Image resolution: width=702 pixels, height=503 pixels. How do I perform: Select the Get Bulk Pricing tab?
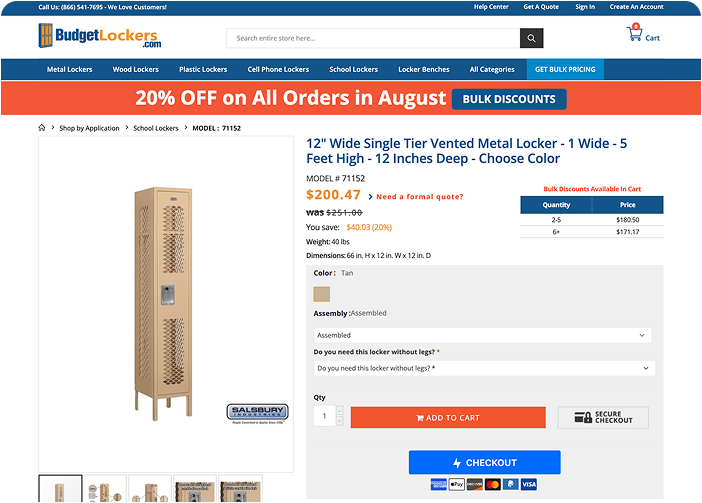(565, 69)
